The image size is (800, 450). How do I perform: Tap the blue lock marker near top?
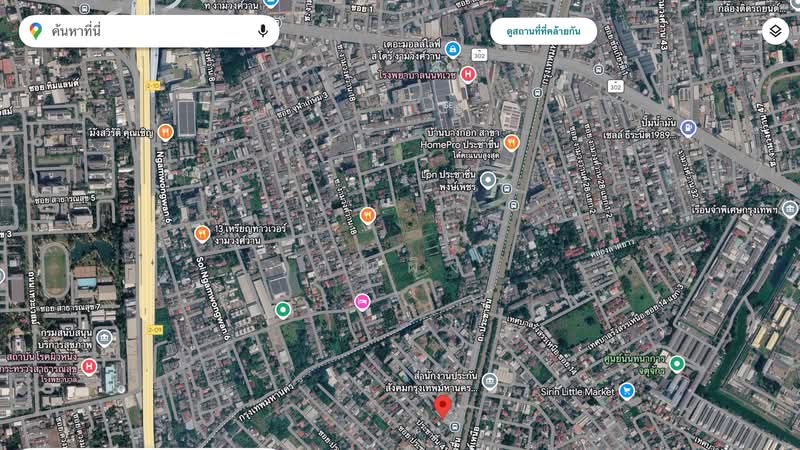(x=453, y=49)
